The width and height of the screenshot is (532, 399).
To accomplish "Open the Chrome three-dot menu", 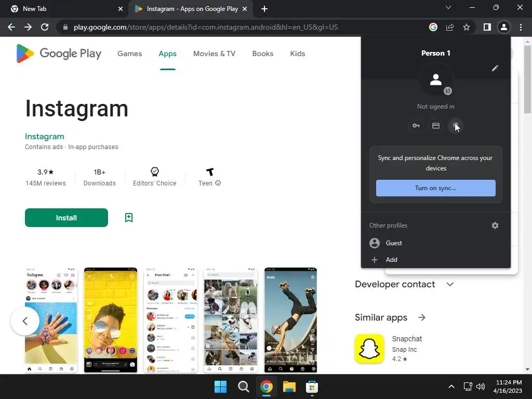I will coord(521,27).
